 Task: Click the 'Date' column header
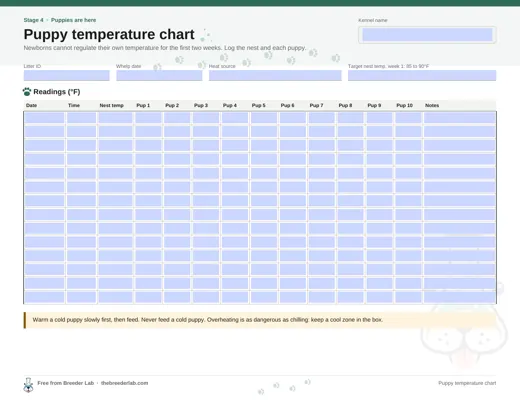point(31,105)
